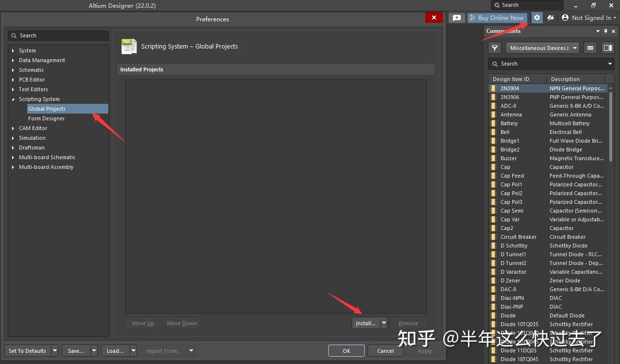Open the Load dropdown arrow
Image resolution: width=620 pixels, height=364 pixels.
click(x=133, y=350)
